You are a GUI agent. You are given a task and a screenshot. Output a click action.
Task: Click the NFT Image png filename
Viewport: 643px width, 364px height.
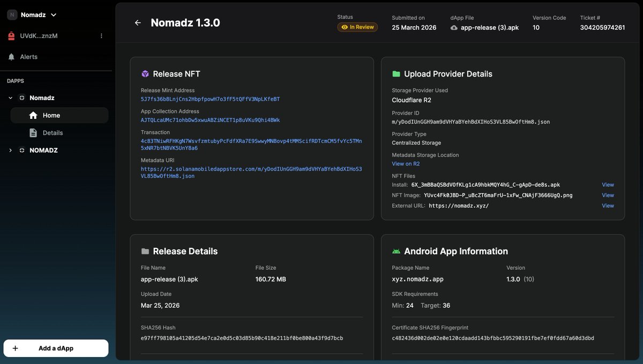point(498,195)
